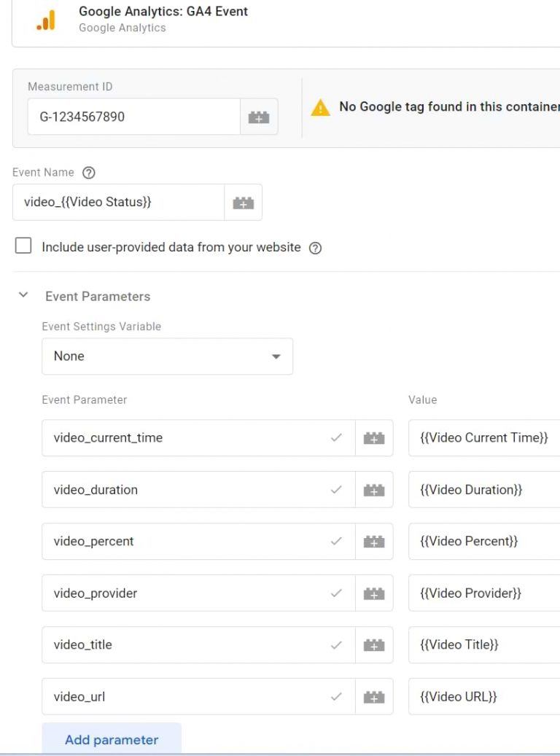This screenshot has width=560, height=756.
Task: Enable Include user-provided data from your website
Action: 23,246
